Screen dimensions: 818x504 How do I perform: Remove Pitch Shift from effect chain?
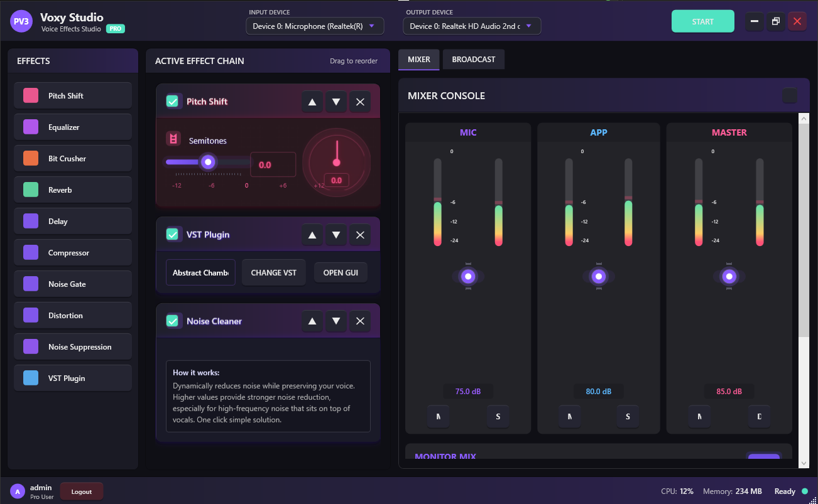[x=360, y=102]
